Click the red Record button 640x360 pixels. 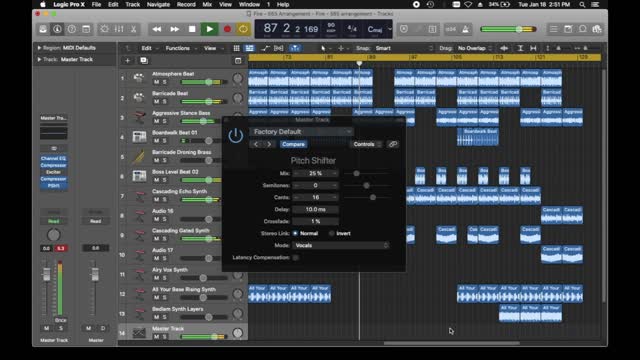[x=227, y=29]
